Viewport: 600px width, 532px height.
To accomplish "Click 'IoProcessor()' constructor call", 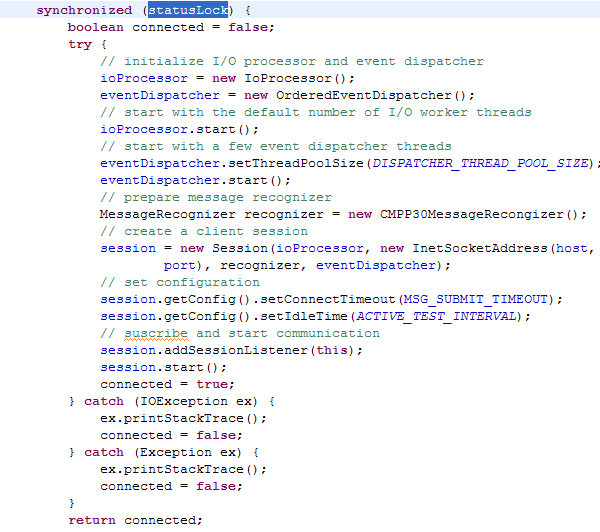I will (x=296, y=78).
